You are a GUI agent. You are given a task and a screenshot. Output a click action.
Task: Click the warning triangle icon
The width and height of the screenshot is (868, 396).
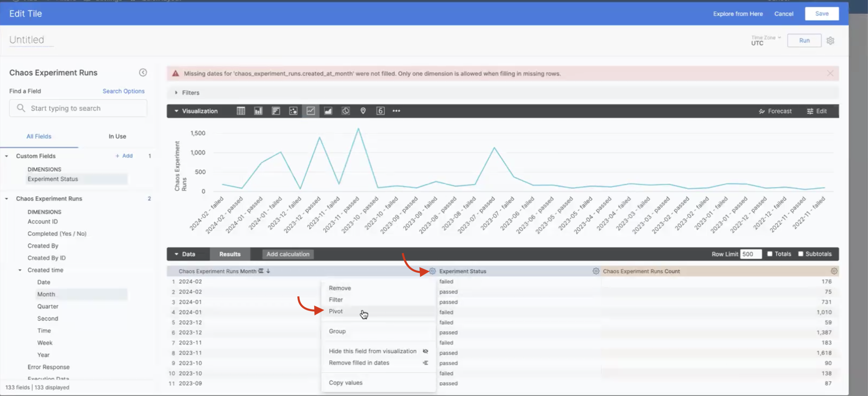(x=176, y=73)
